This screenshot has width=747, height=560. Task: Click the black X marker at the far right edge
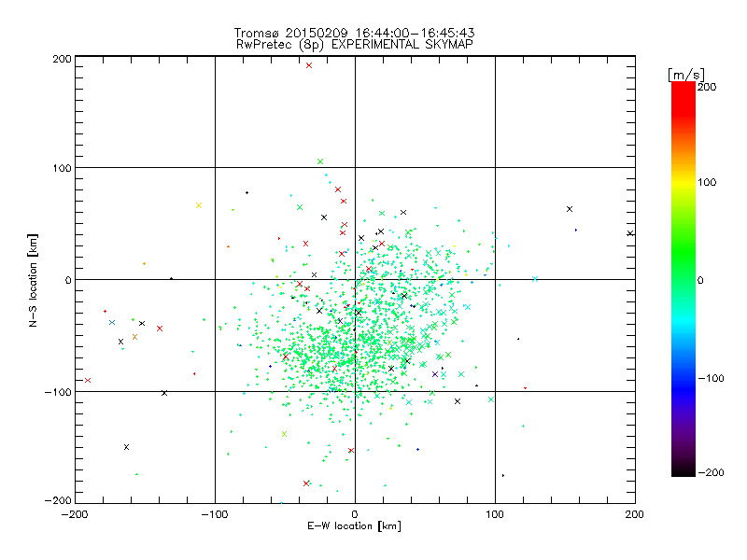[630, 233]
